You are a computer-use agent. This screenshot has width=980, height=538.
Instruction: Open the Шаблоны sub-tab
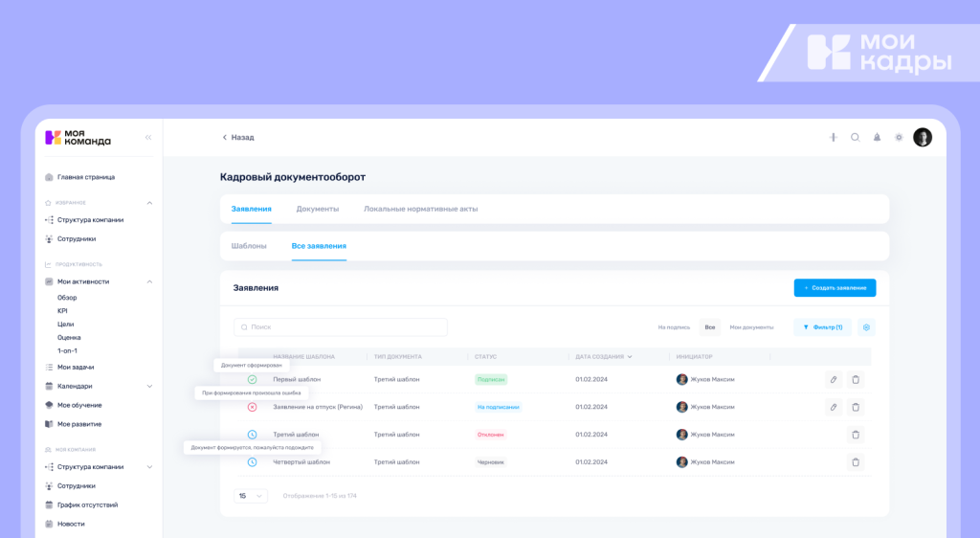point(249,246)
